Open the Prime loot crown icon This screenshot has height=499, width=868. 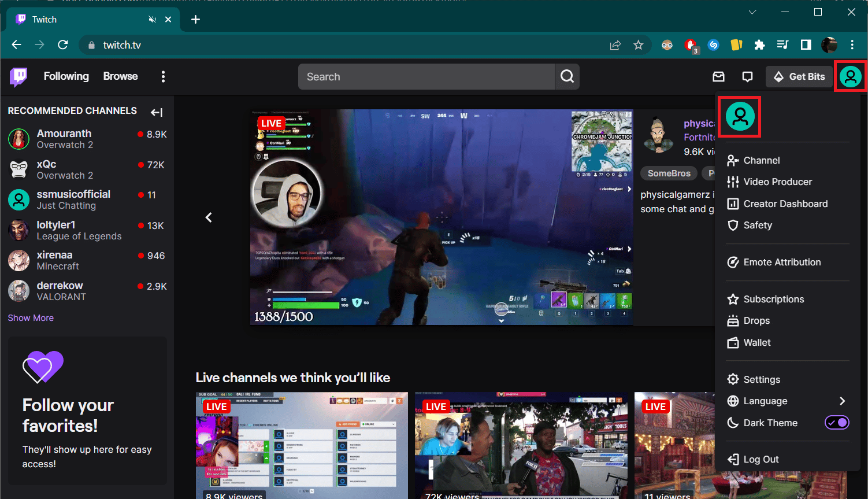[718, 76]
